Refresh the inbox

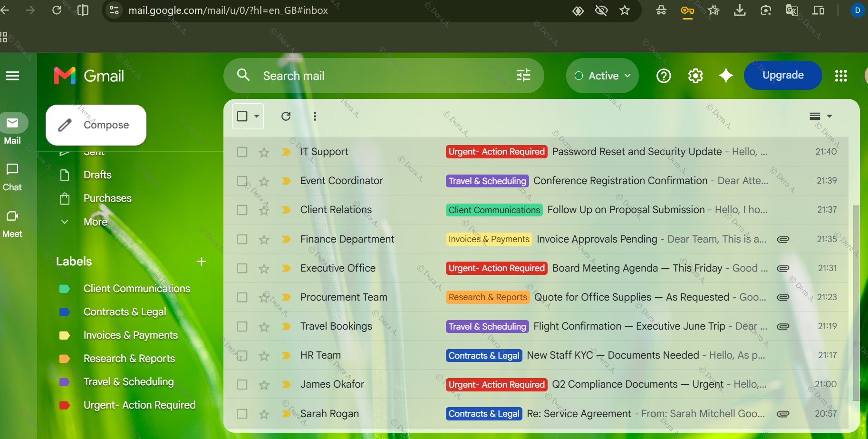pos(286,116)
